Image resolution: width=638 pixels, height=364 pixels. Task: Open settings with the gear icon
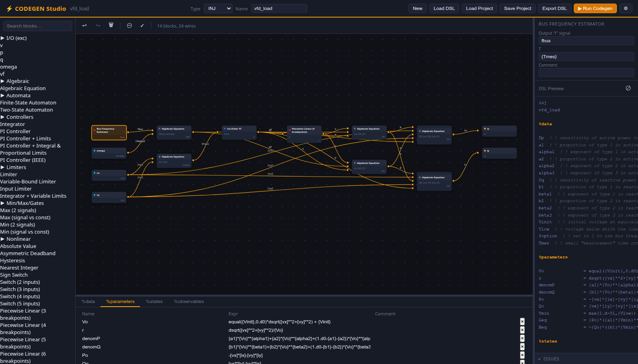626,8
